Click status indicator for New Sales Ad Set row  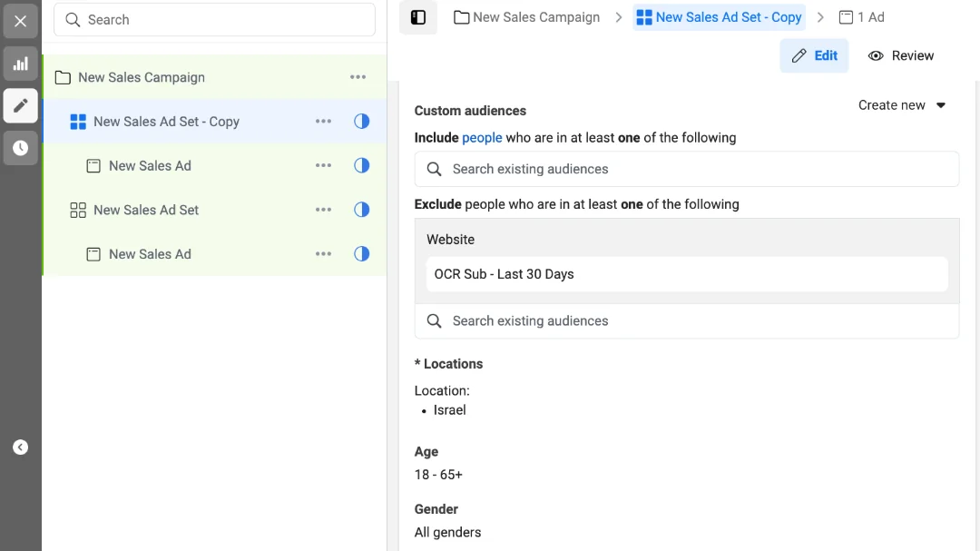(x=362, y=210)
